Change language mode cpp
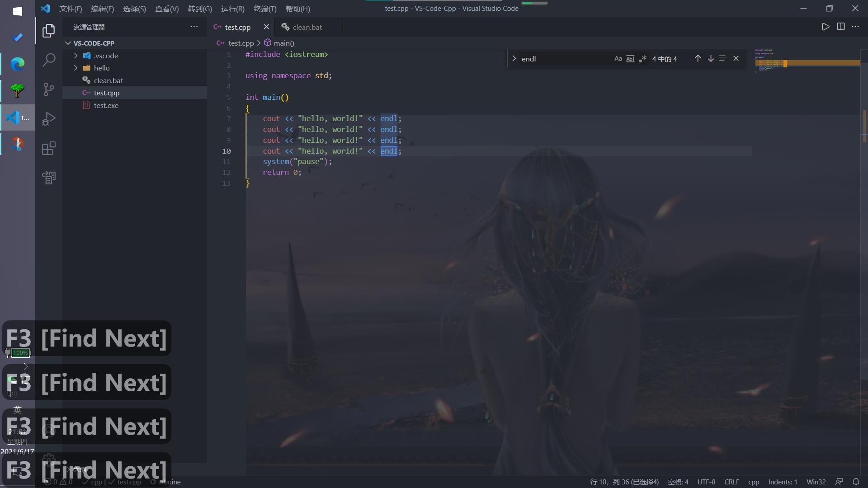This screenshot has width=868, height=488. coord(753,482)
